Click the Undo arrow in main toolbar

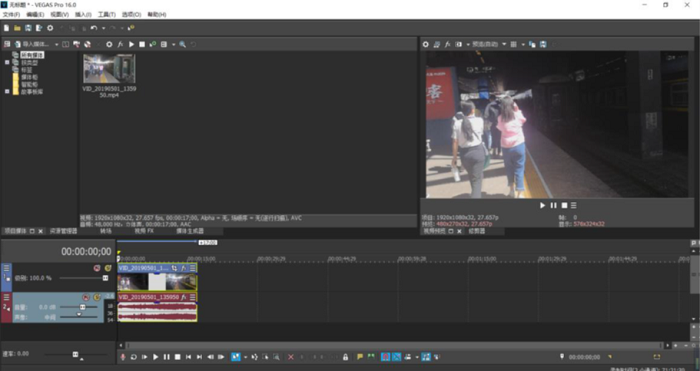click(94, 28)
